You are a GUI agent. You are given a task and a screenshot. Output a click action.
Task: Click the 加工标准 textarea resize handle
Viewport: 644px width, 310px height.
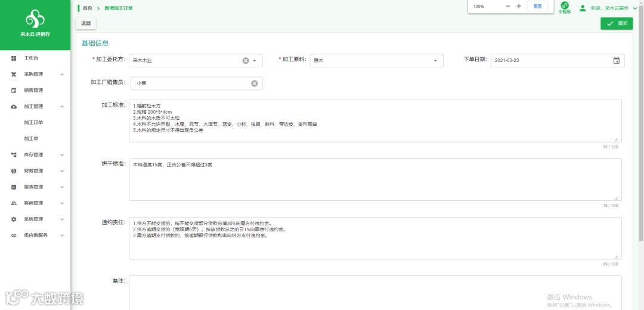[x=615, y=139]
